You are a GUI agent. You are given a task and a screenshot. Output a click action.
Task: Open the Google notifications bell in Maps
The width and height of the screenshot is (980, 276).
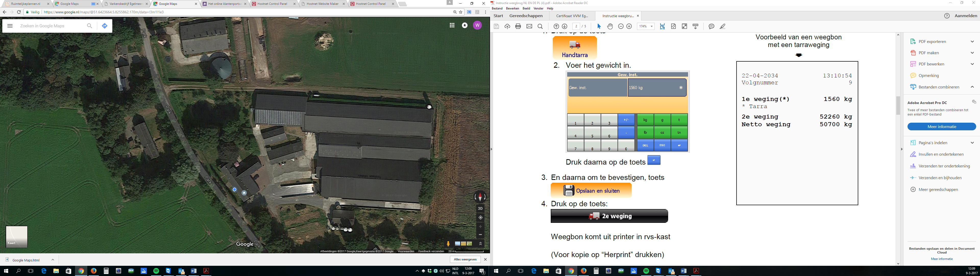464,25
